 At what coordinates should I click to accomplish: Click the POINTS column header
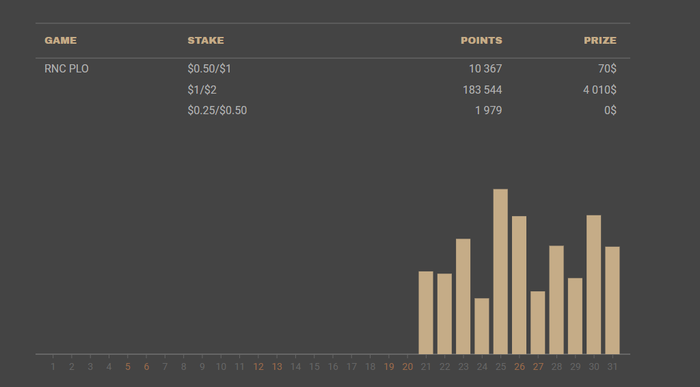coord(481,41)
